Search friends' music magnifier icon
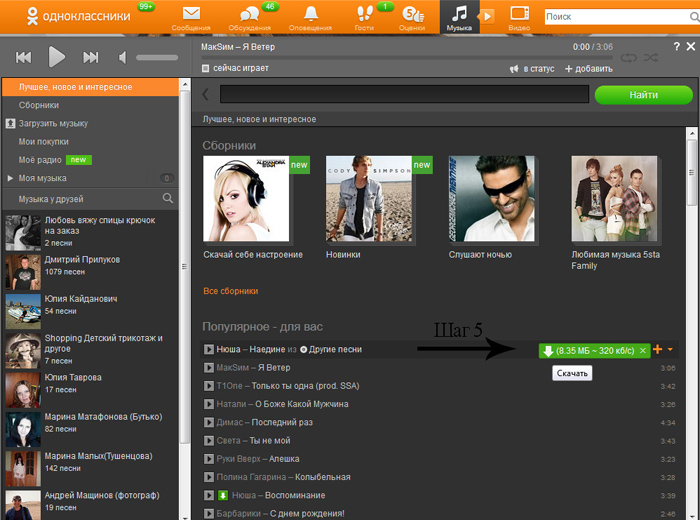Viewport: 700px width, 520px height. point(168,198)
